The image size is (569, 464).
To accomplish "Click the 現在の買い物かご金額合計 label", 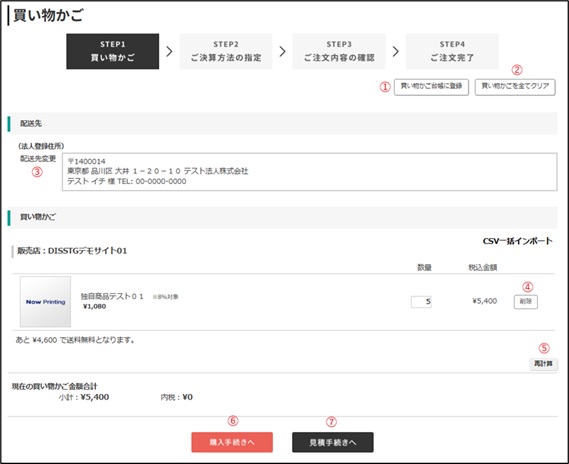I will [x=54, y=386].
